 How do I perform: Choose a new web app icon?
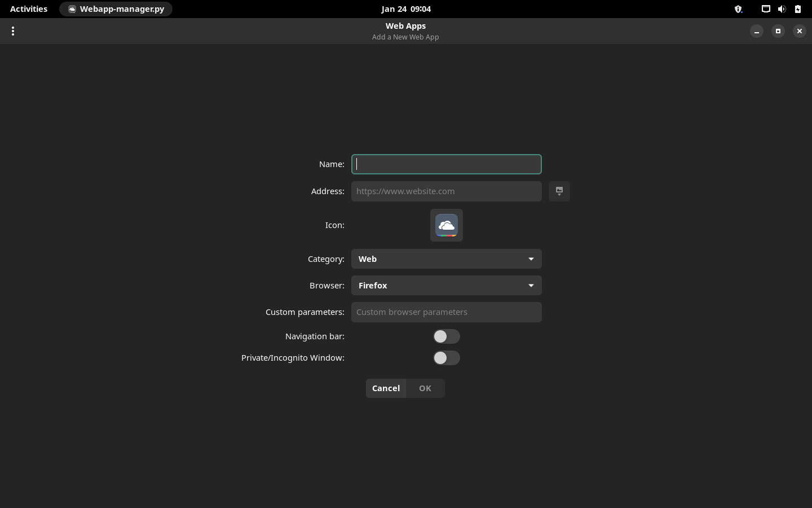pyautogui.click(x=447, y=225)
